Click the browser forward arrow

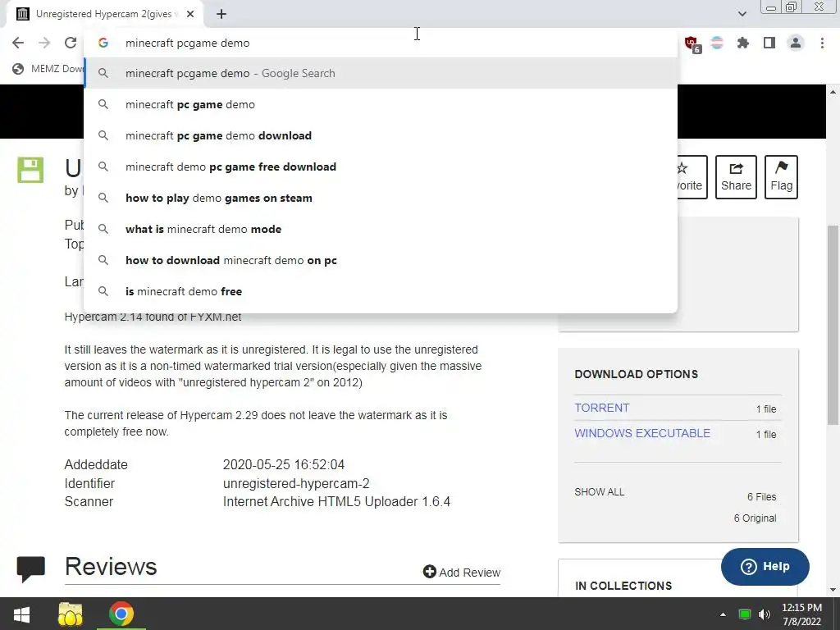(44, 43)
